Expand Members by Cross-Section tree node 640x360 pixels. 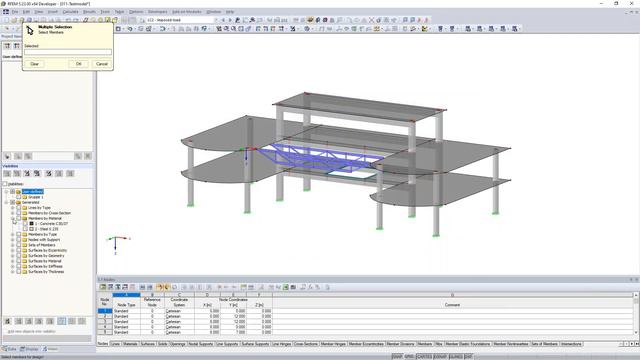(x=13, y=213)
